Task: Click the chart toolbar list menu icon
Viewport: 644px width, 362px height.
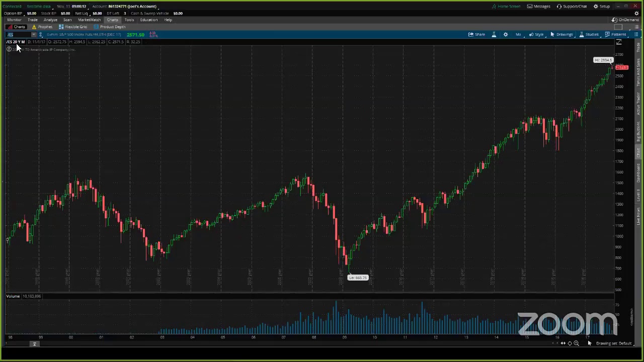Action: pos(636,34)
